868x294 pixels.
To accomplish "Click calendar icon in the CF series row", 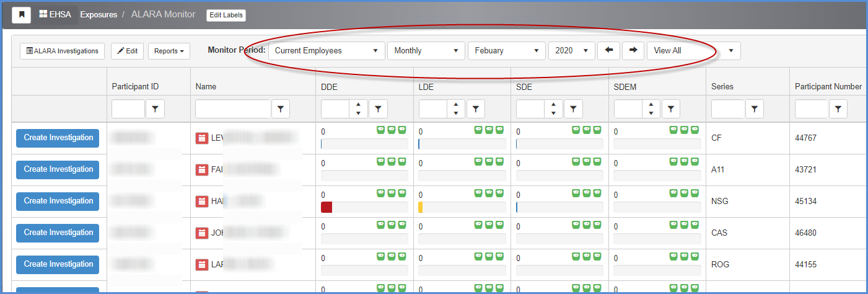I will point(202,138).
